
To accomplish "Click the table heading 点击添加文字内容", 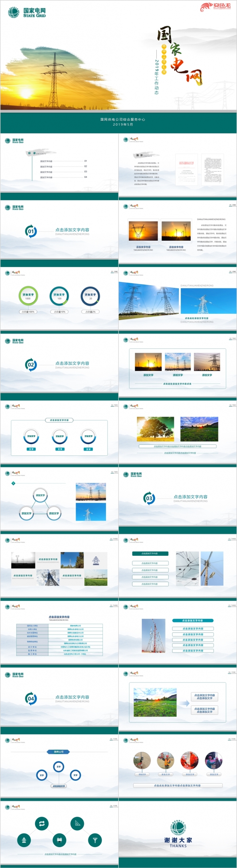I will point(59,617).
